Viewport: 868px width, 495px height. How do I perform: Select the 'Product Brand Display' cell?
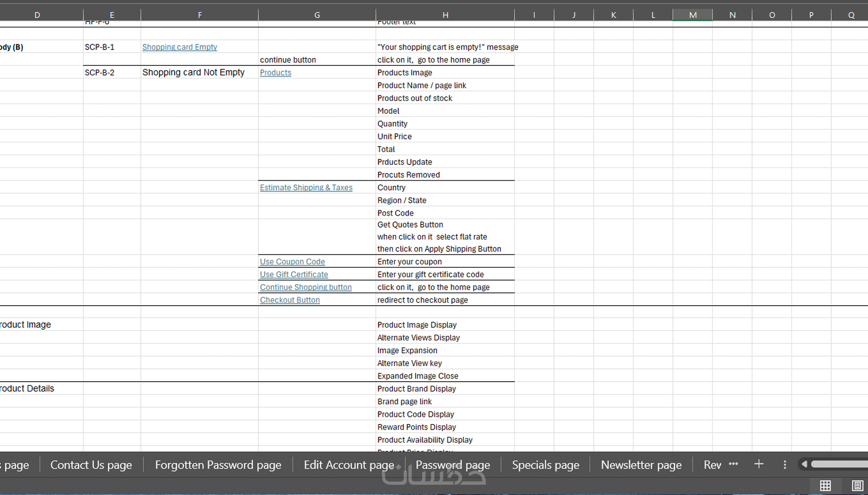pyautogui.click(x=445, y=388)
